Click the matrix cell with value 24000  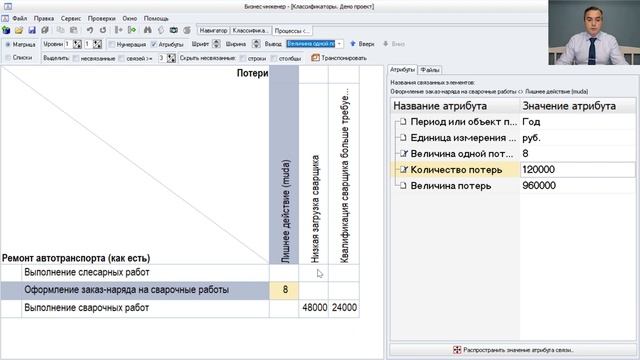[x=344, y=308]
